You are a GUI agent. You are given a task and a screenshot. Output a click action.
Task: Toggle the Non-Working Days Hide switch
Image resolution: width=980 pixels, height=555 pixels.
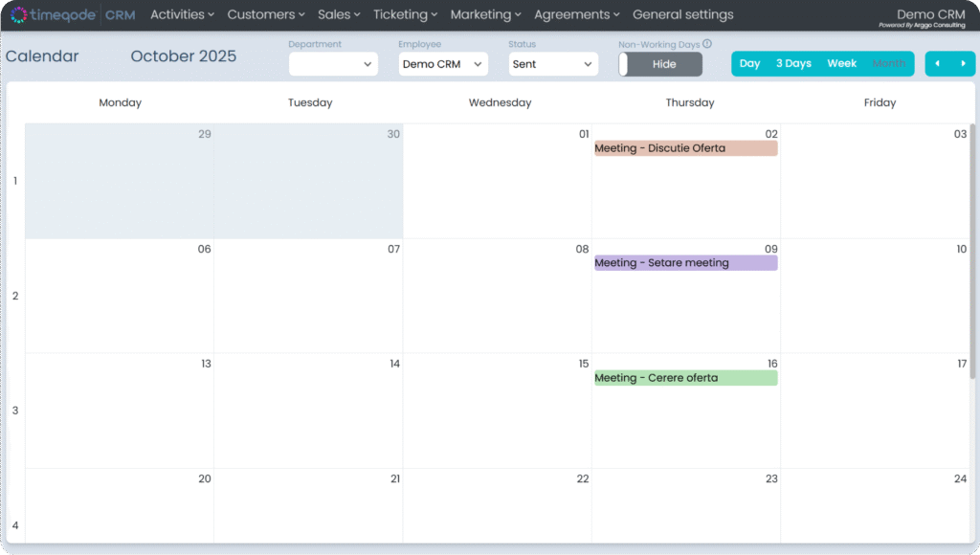660,64
